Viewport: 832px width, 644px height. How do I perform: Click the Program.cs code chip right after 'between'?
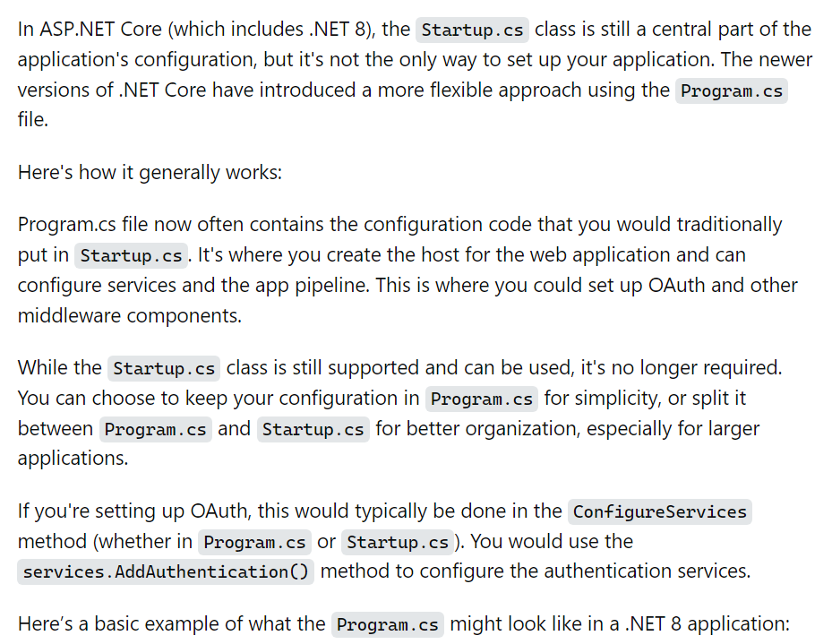pos(156,429)
